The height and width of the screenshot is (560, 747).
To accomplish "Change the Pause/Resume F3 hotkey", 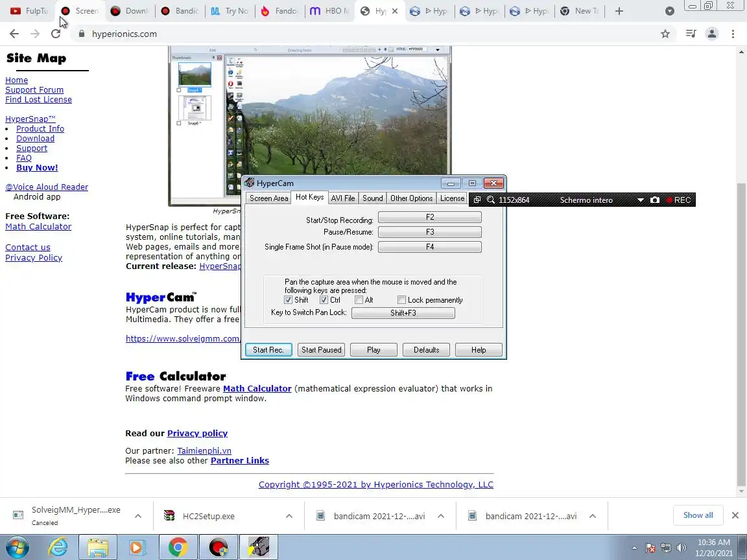I will point(430,232).
